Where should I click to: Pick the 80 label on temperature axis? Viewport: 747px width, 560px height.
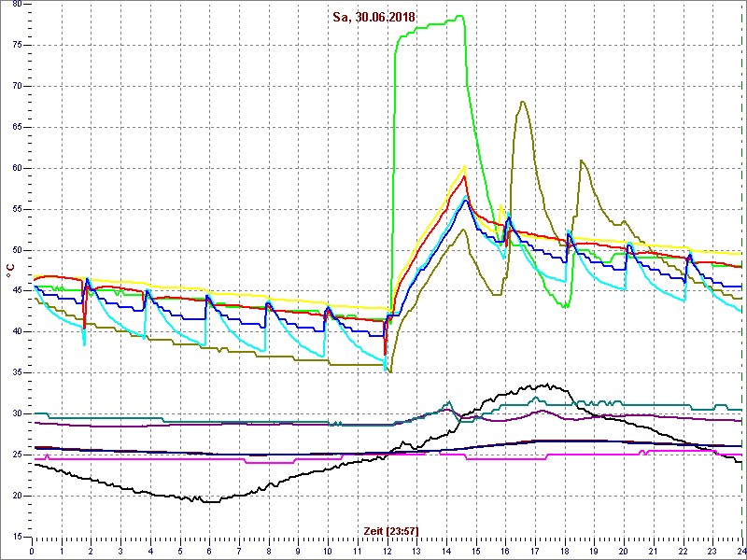(16, 5)
